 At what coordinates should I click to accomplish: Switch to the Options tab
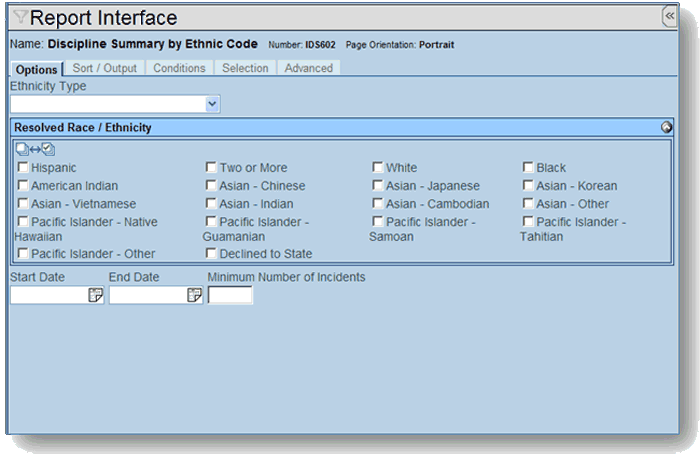pos(36,69)
